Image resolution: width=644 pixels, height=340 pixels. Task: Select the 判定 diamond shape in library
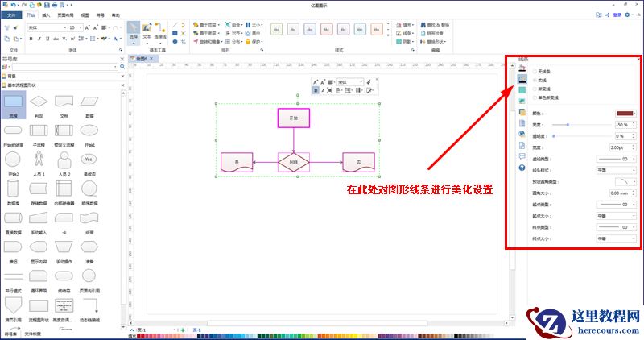[x=39, y=102]
